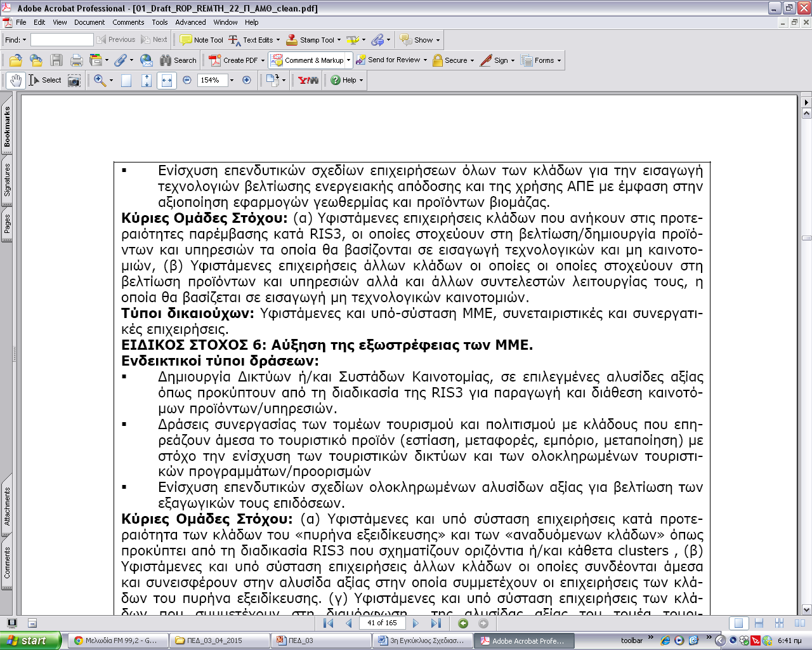Open the Sign dropdown

coord(497,60)
